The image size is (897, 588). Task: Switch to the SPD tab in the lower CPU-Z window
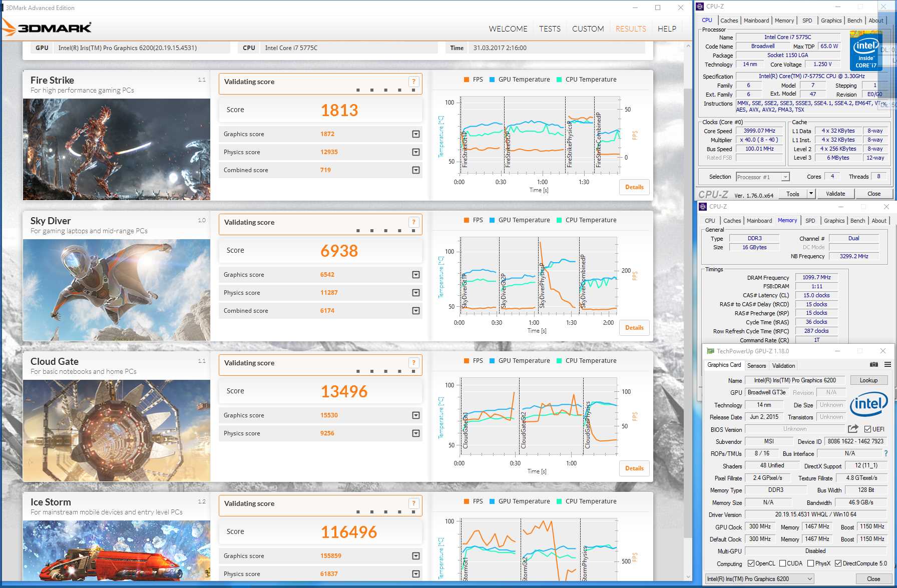pos(810,221)
